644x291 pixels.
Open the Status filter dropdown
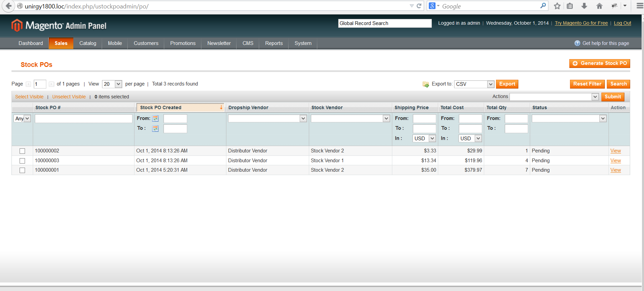pyautogui.click(x=569, y=119)
